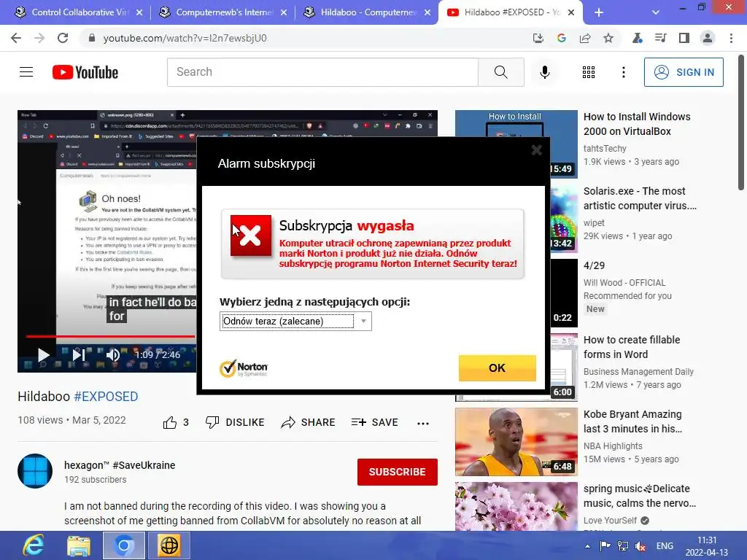Toggle the browser side panel icon
The height and width of the screenshot is (560, 747).
[x=684, y=38]
